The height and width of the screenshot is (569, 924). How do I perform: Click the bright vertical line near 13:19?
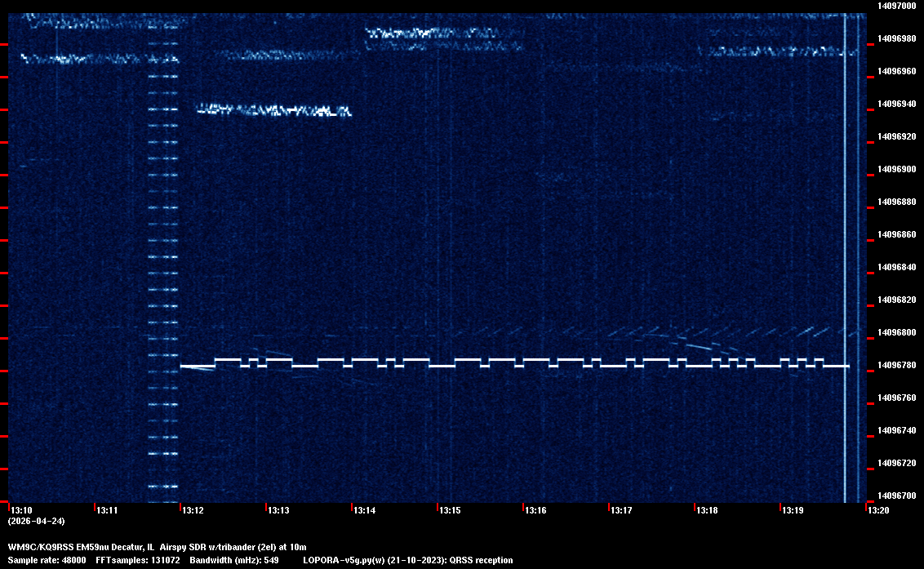click(845, 245)
